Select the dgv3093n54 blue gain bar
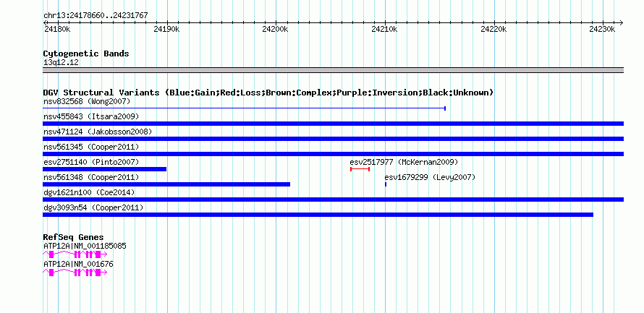644x313 pixels. 318,215
